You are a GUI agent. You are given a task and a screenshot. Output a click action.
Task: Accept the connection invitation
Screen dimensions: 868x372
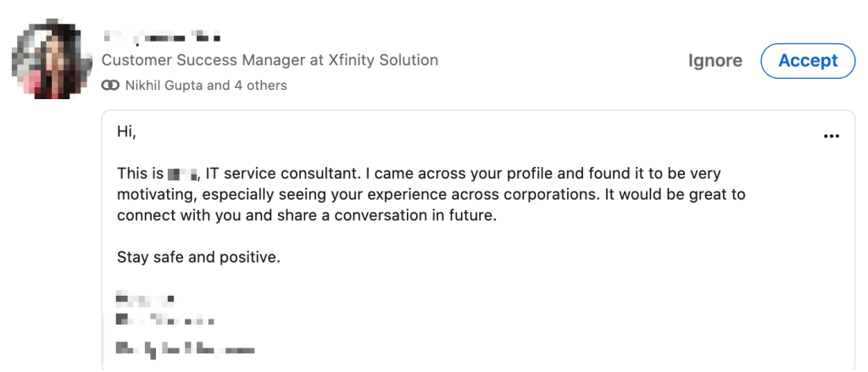click(808, 61)
